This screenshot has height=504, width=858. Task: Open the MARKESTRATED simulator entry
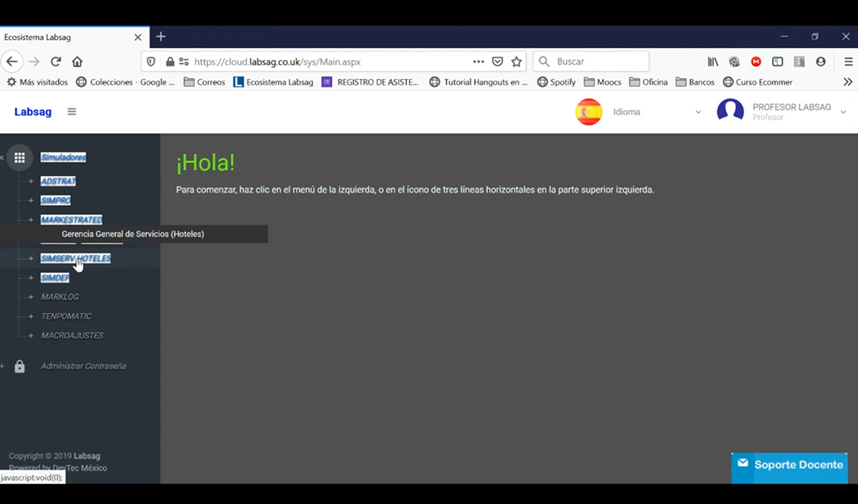click(x=71, y=220)
